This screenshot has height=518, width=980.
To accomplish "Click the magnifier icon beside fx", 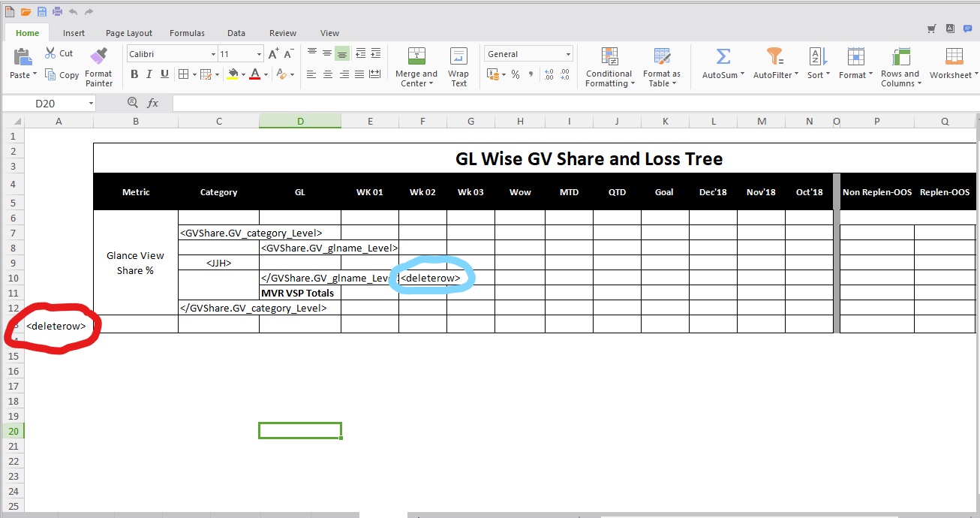I will tap(133, 102).
